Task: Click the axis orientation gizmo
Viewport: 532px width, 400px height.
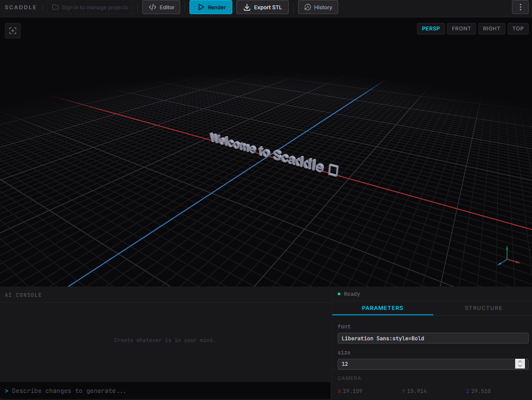Action: (x=508, y=257)
